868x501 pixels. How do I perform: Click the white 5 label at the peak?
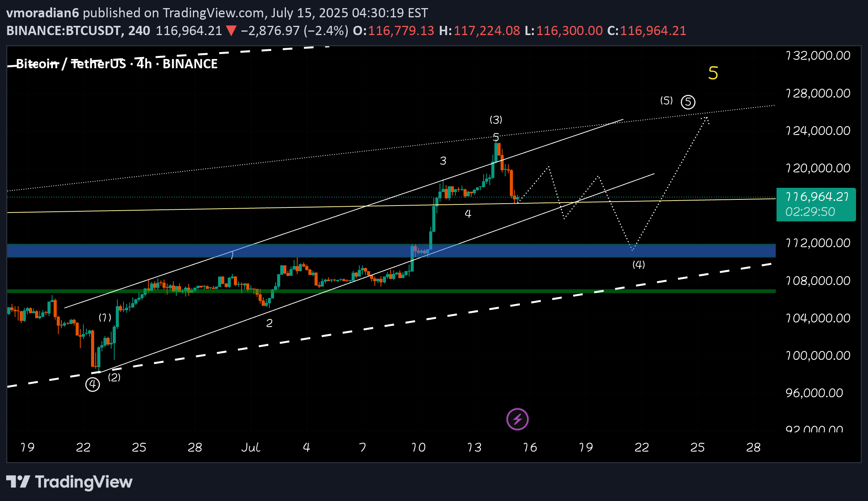tap(496, 137)
